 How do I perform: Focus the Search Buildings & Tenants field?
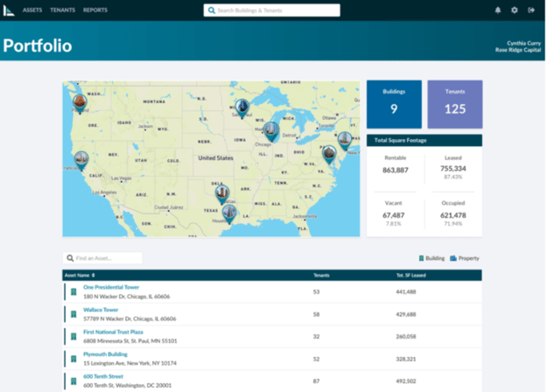[x=272, y=10]
